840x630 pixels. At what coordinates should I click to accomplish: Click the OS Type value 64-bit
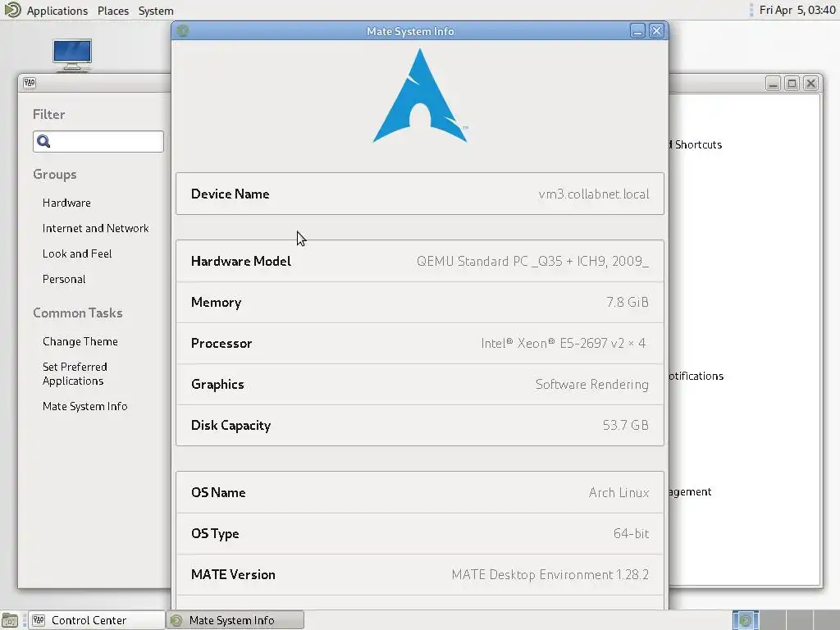pyautogui.click(x=631, y=533)
